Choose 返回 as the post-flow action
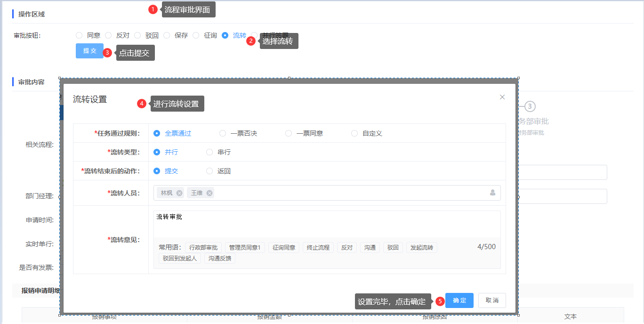Screen dimensions: 644x324 click(209, 171)
